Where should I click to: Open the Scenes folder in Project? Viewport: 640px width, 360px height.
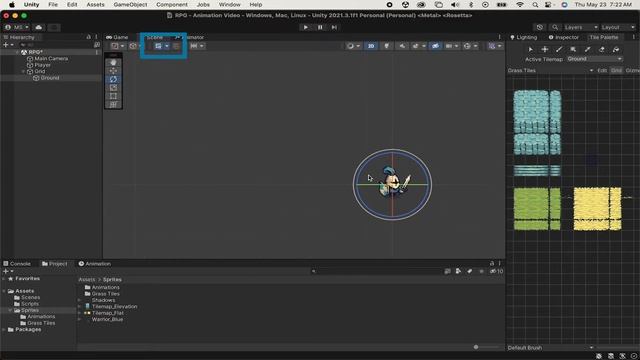[30, 298]
